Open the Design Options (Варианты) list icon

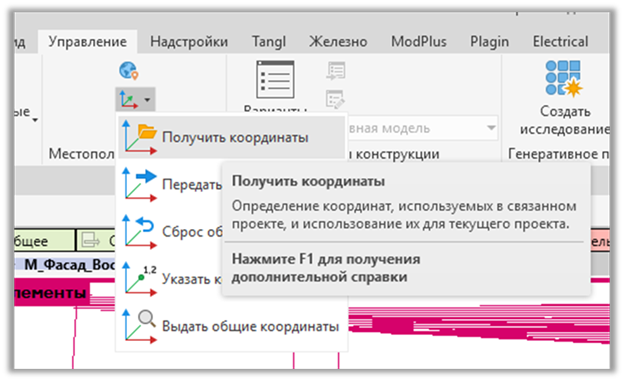pos(275,79)
